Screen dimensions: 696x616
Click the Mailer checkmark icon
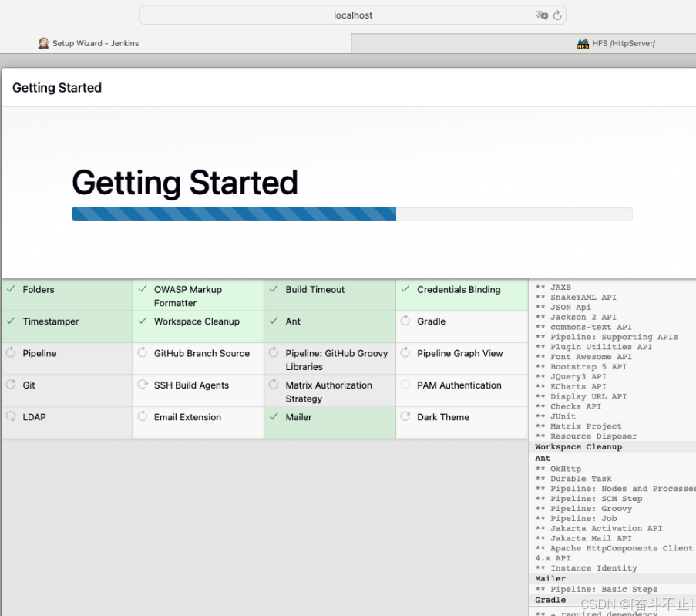click(x=274, y=416)
